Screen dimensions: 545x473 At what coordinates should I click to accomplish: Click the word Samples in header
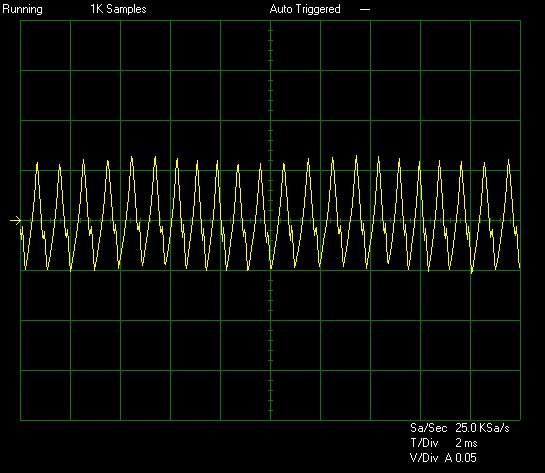[126, 9]
